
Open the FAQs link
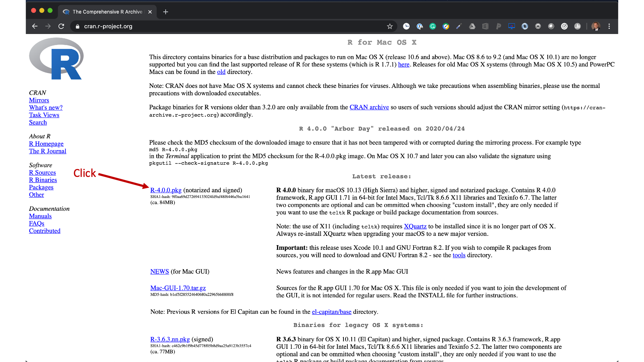coord(36,223)
